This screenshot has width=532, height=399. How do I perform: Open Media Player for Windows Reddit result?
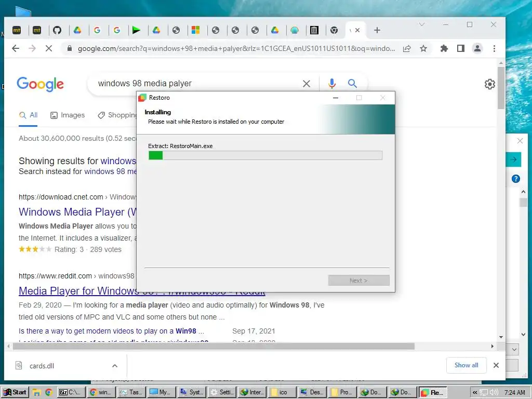[x=142, y=291]
